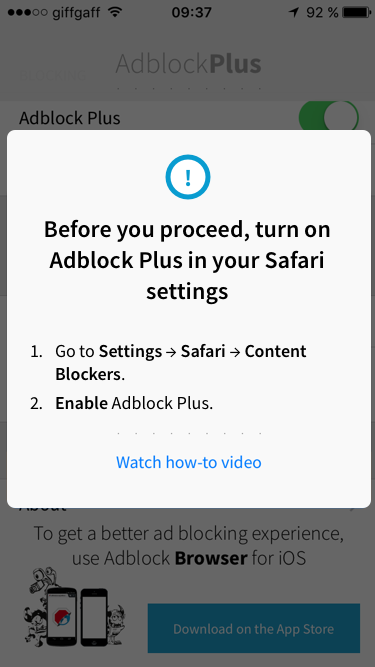Tap the 09:37 clock in status bar
This screenshot has height=667, width=375.
pyautogui.click(x=191, y=12)
